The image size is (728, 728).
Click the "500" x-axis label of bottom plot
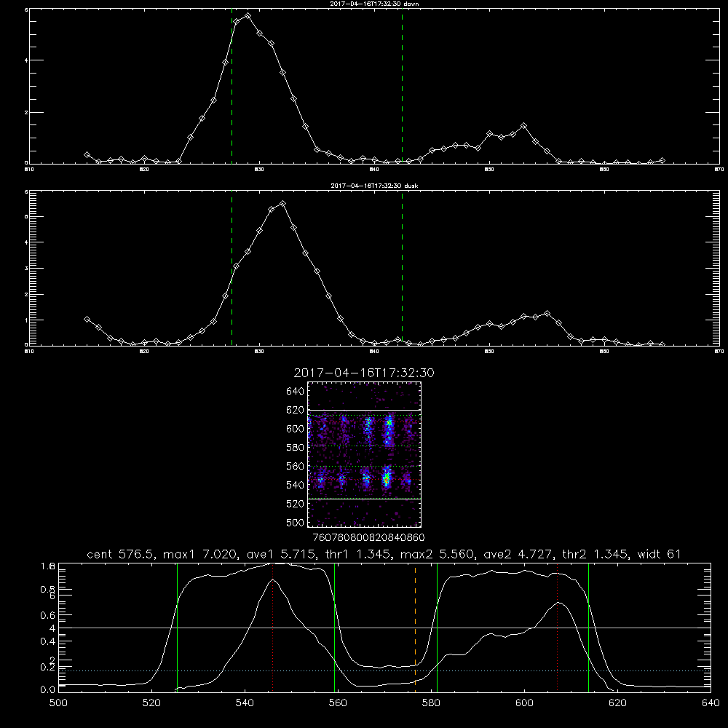tap(58, 703)
